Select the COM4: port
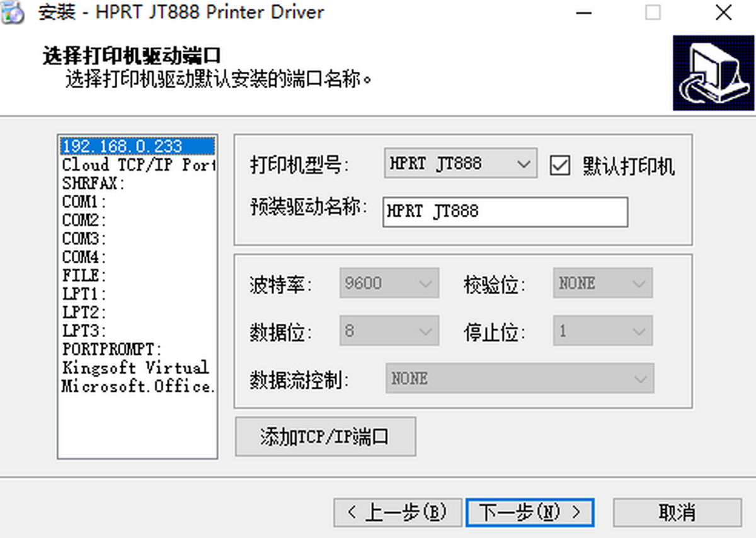Screen dimensions: 756x538 [137, 257]
